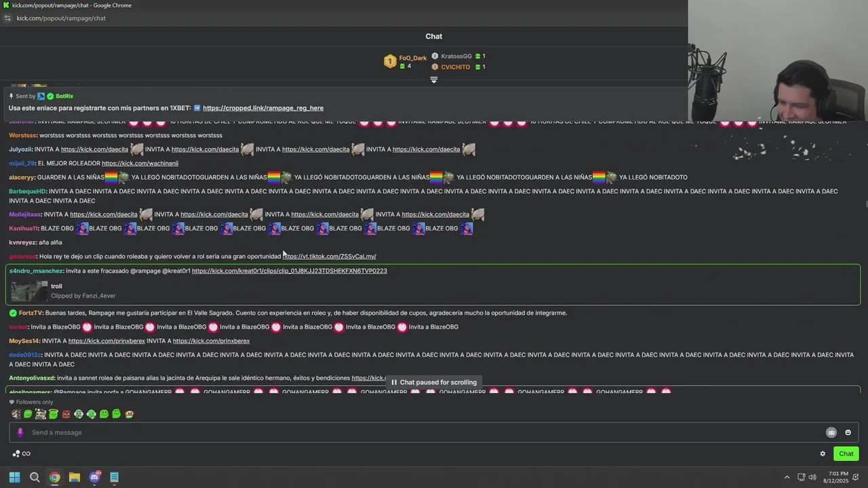The image size is (868, 488).
Task: Open the kick.com/kreat0r1 clip link
Action: point(290,270)
